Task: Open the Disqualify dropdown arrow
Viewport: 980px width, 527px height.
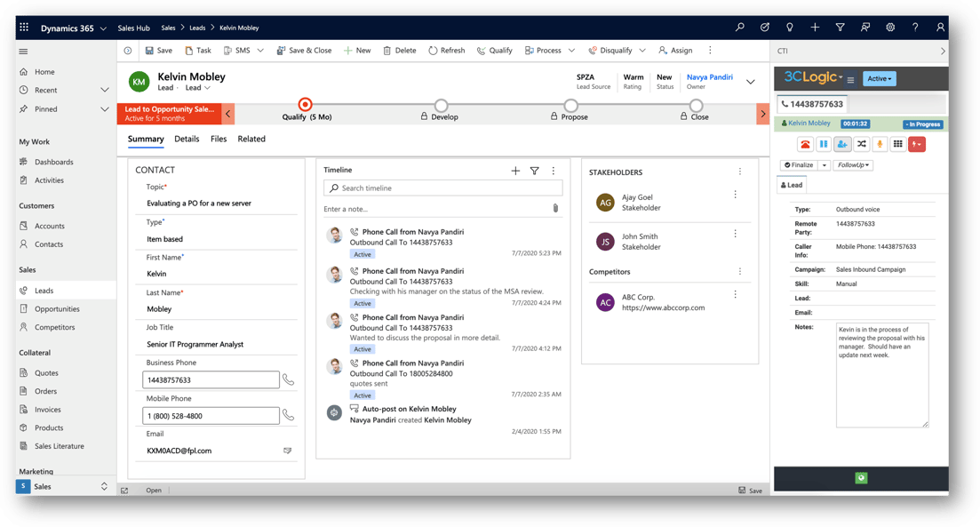Action: coord(641,51)
